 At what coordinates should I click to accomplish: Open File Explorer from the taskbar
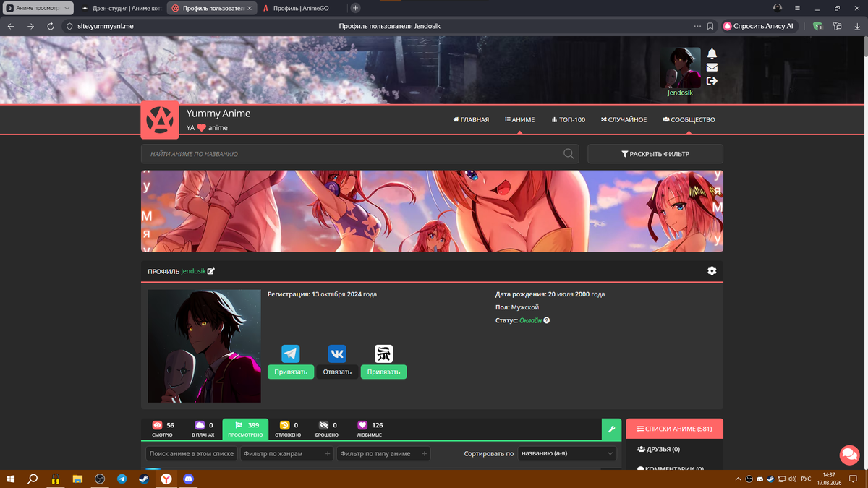(x=77, y=479)
